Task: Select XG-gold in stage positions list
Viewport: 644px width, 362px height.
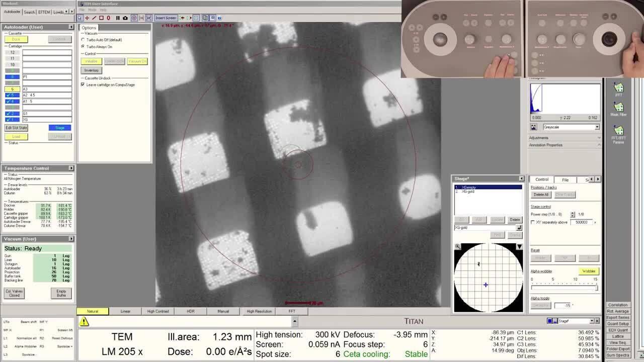Action: pos(468,192)
